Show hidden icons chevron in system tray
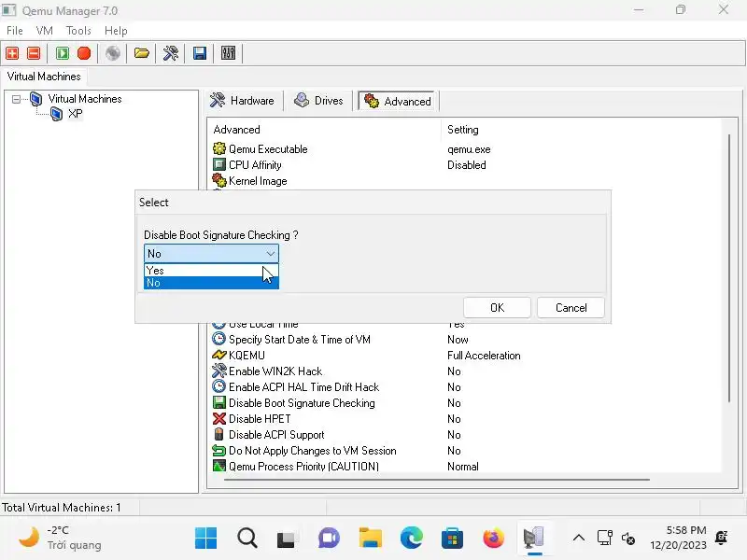 point(578,539)
